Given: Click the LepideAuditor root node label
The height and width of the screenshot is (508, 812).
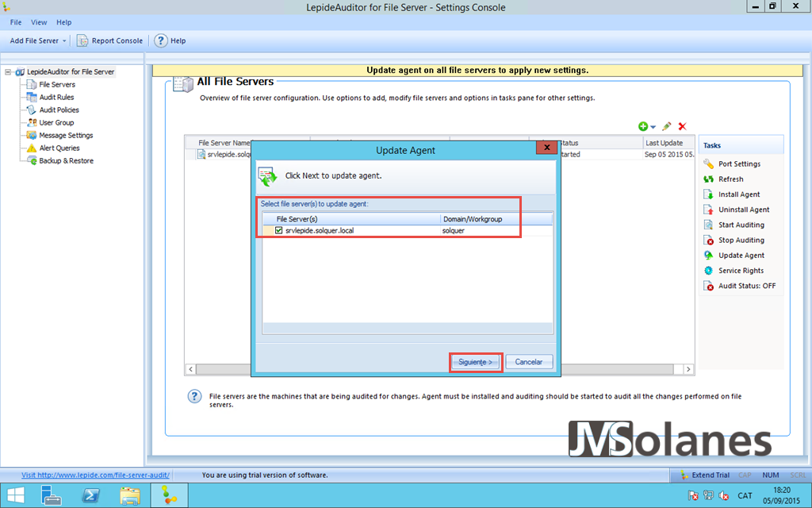Looking at the screenshot, I should [71, 72].
